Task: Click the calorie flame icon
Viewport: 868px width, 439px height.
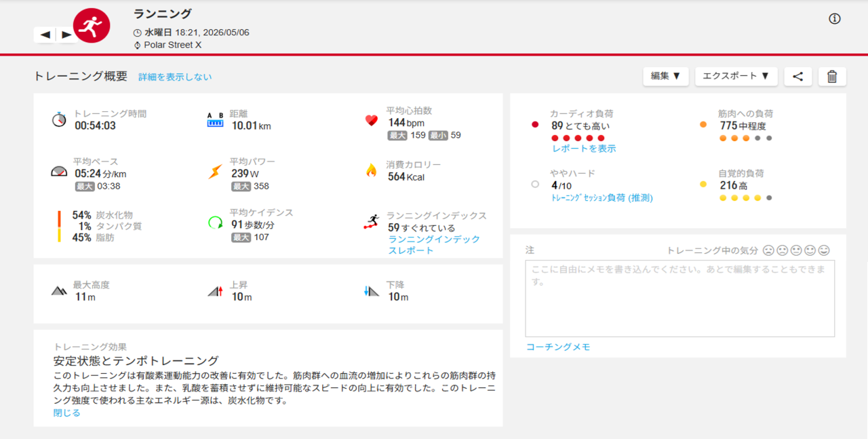Action: click(371, 170)
